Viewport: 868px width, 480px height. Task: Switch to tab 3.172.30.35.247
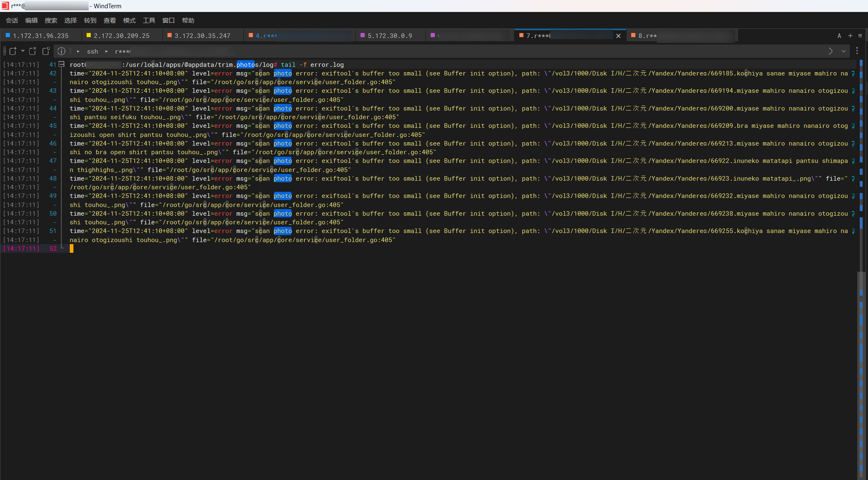click(x=202, y=36)
